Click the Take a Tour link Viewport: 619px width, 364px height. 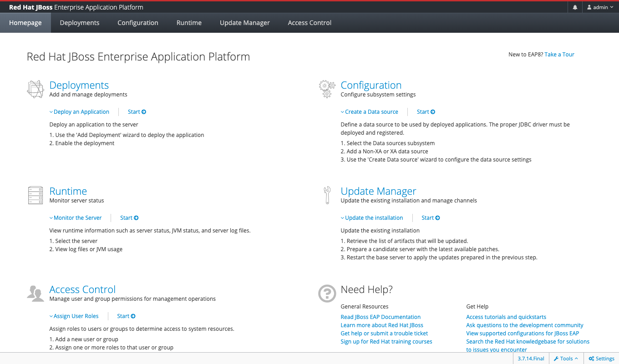tap(559, 55)
